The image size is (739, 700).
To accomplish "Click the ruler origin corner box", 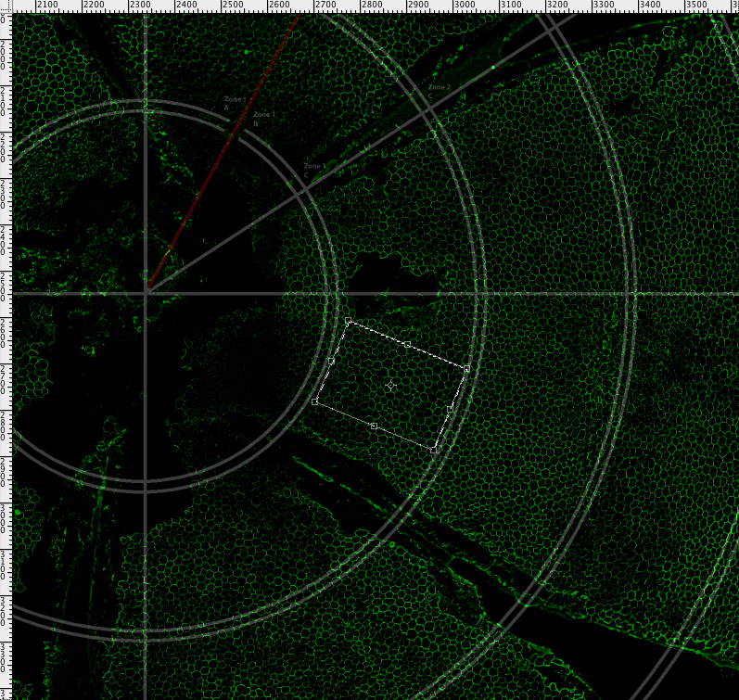I will coord(6,6).
